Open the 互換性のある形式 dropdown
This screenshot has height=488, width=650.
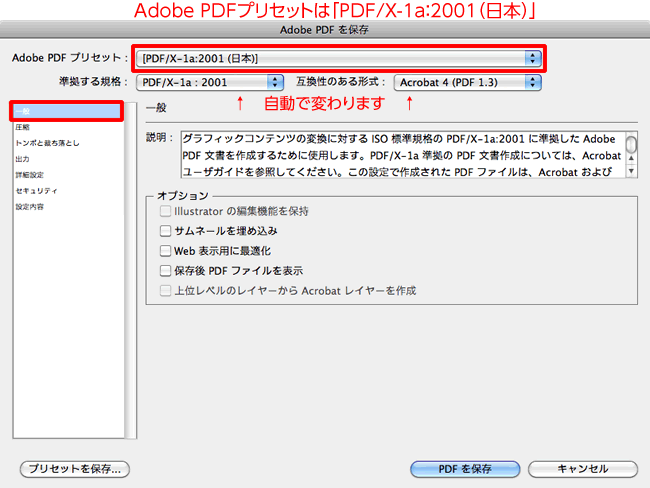coord(468,83)
